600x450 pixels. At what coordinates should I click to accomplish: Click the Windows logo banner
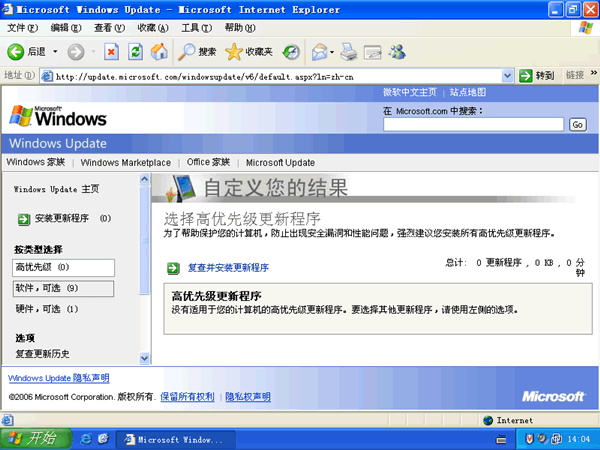click(x=58, y=116)
